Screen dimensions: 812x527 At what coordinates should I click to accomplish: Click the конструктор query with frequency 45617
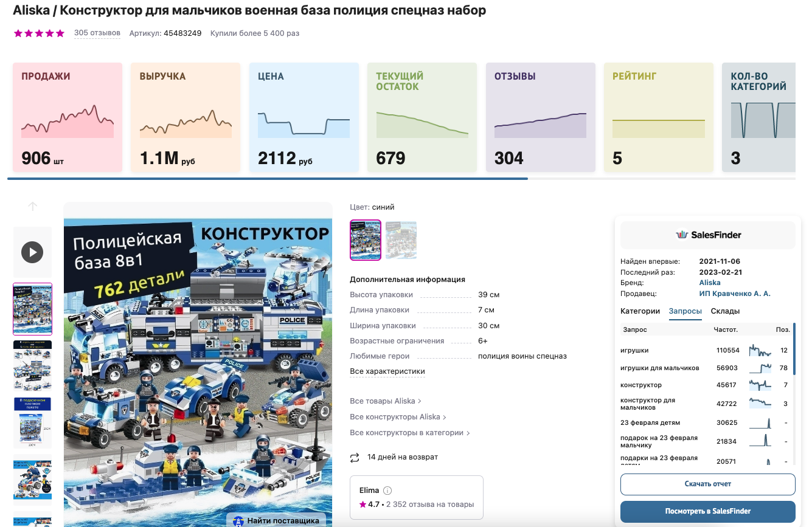click(706, 385)
